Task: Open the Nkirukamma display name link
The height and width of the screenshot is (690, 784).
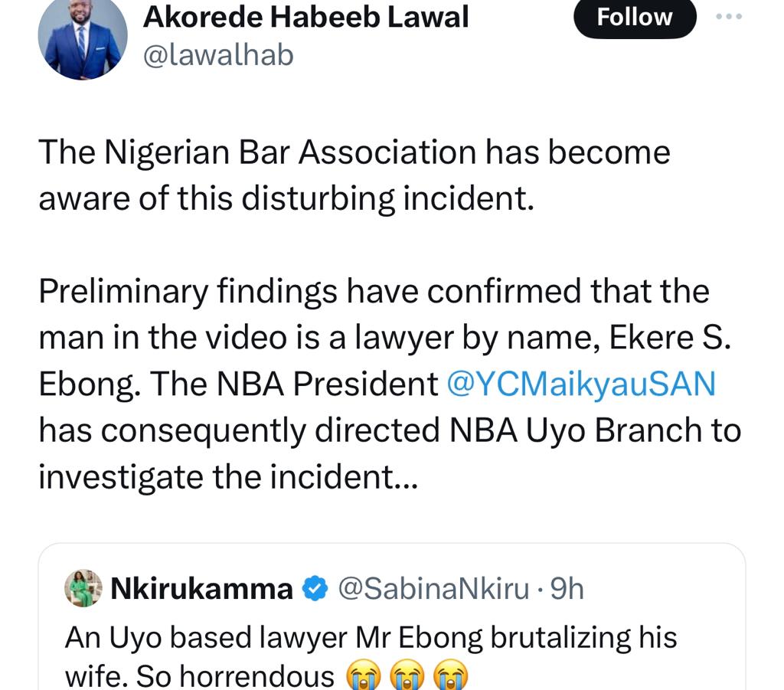Action: pyautogui.click(x=202, y=589)
